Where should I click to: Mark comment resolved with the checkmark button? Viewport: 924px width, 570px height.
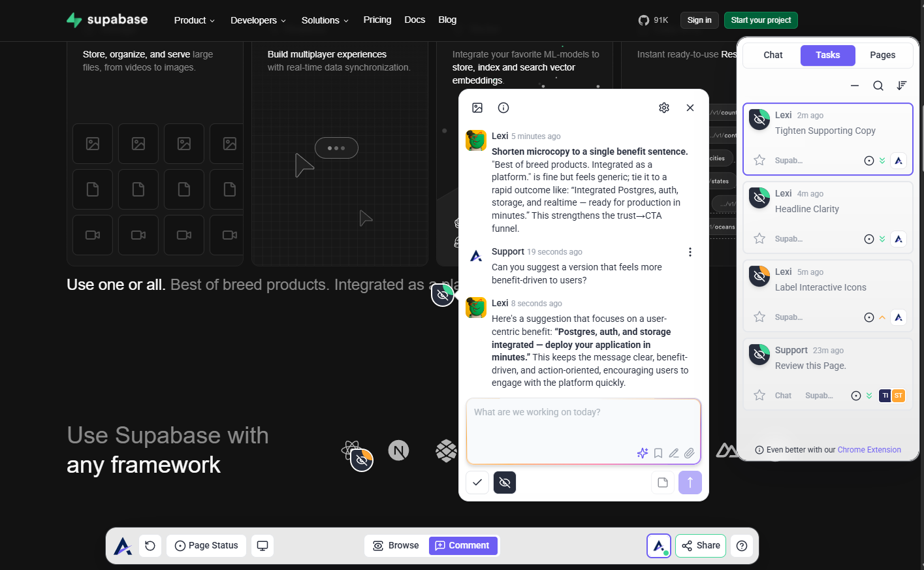point(477,483)
